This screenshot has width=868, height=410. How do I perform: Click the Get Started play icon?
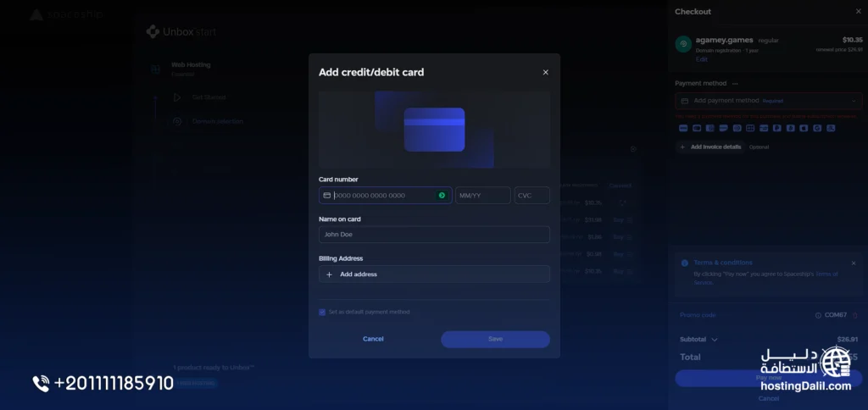(x=177, y=97)
